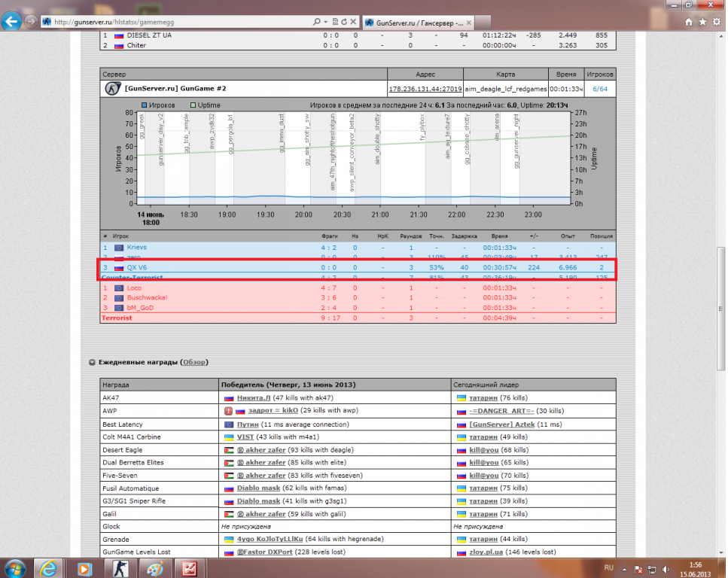The height and width of the screenshot is (578, 728).
Task: Open Windows Start menu orb
Action: coord(15,567)
